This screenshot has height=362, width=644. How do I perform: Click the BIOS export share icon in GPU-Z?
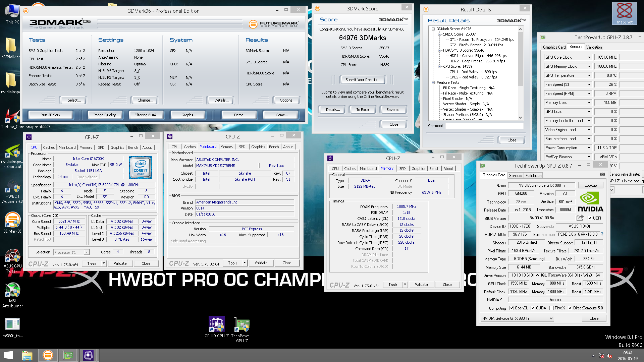point(580,218)
